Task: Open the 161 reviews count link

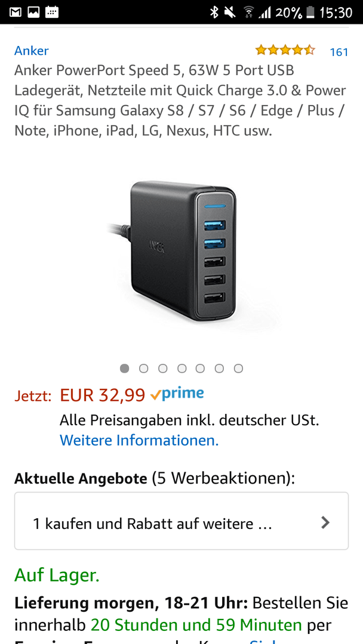Action: point(339,52)
